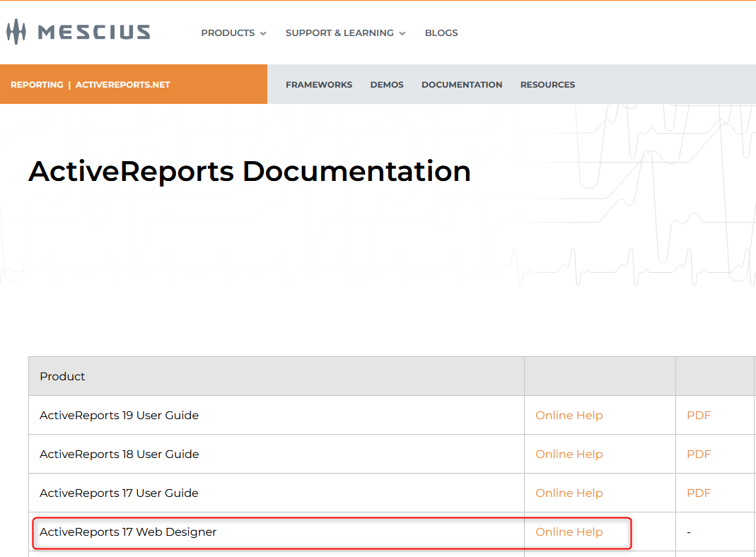Image resolution: width=756 pixels, height=557 pixels.
Task: Select the FRAMEWORKS tab
Action: [319, 85]
